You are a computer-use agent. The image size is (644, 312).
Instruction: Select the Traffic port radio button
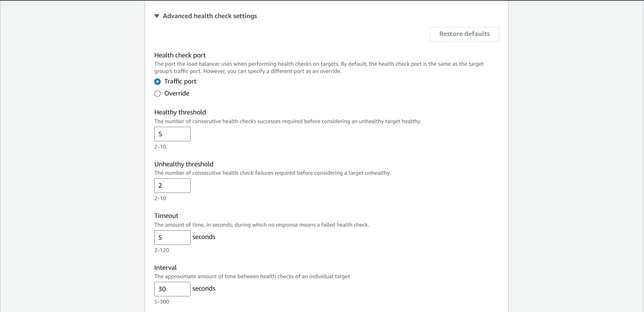(158, 82)
